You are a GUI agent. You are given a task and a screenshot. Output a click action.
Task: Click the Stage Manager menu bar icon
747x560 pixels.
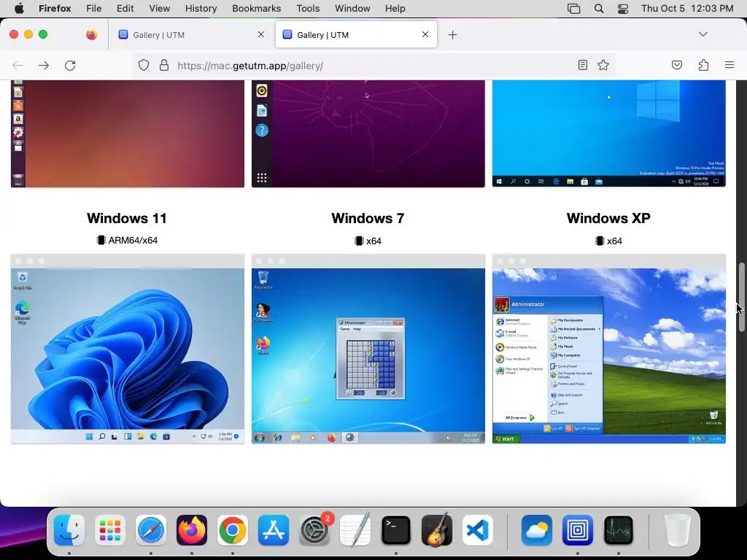(x=573, y=9)
